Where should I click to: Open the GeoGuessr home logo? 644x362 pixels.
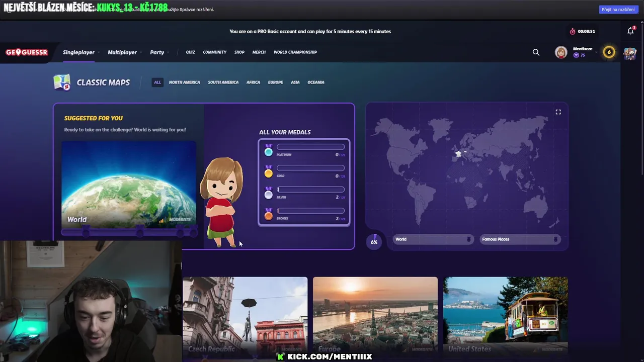(27, 52)
